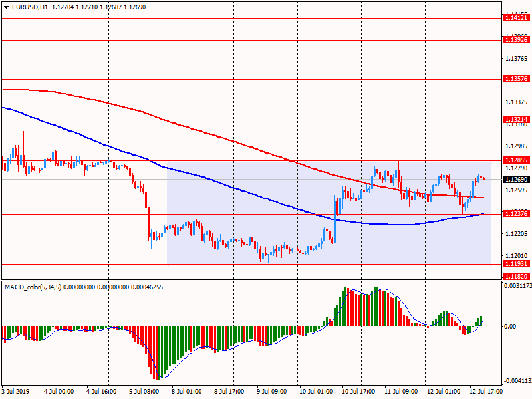Click the 1.12985 price scale value
Image resolution: width=532 pixels, height=399 pixels.
[517, 146]
